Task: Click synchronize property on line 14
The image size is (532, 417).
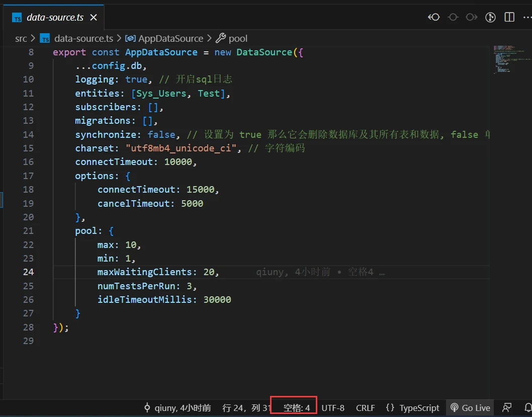Action: tap(106, 134)
